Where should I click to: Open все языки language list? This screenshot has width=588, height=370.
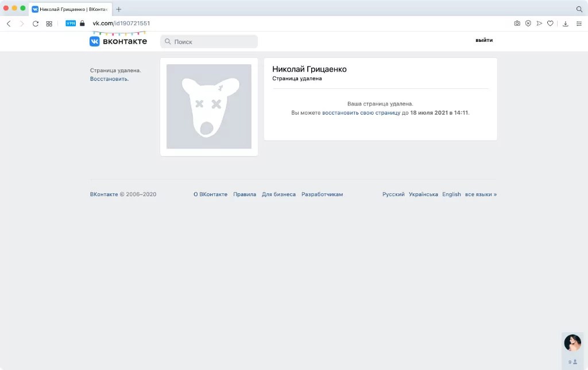click(481, 194)
